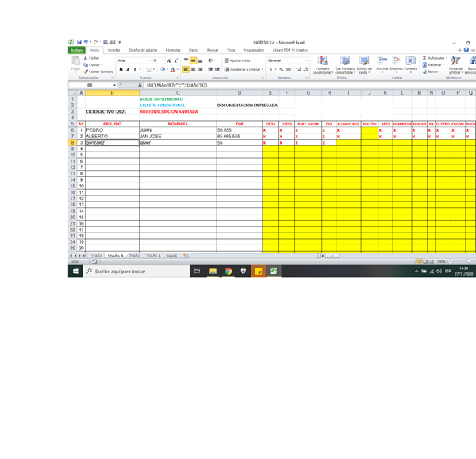Viewport: 476px width, 459px height.
Task: Open the Fórmulas ribbon tab
Action: (172, 49)
